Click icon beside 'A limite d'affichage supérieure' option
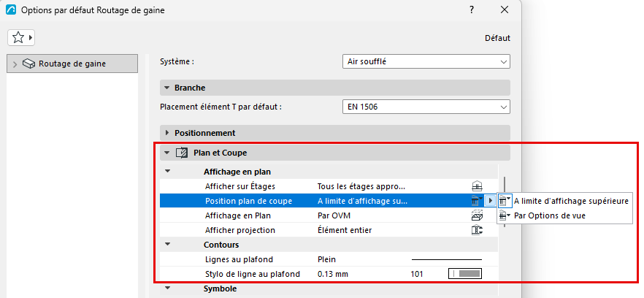 coord(505,201)
